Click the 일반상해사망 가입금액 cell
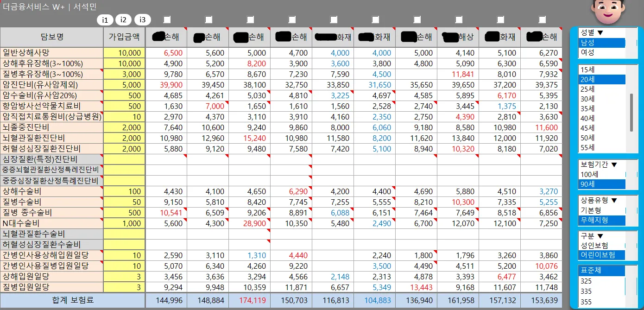644x310 pixels. pos(124,53)
